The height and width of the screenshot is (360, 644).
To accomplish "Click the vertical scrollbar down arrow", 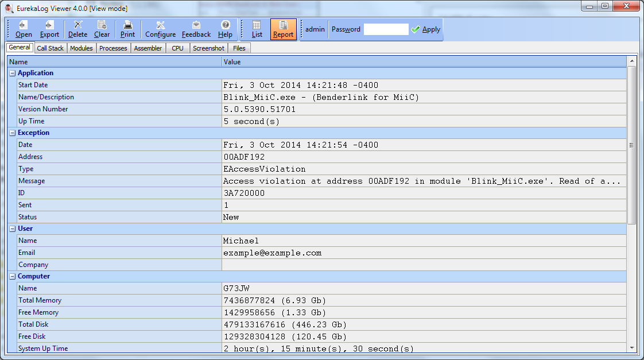I will coord(632,348).
